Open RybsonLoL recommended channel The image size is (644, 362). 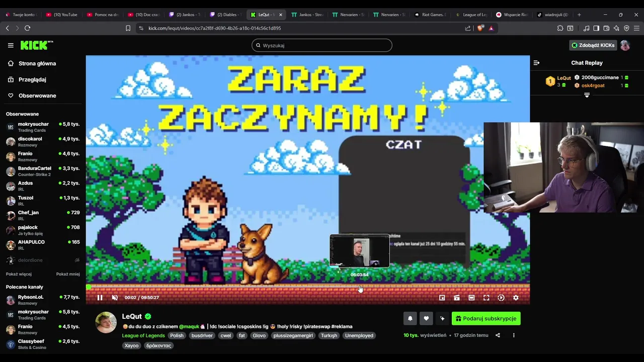point(43,300)
